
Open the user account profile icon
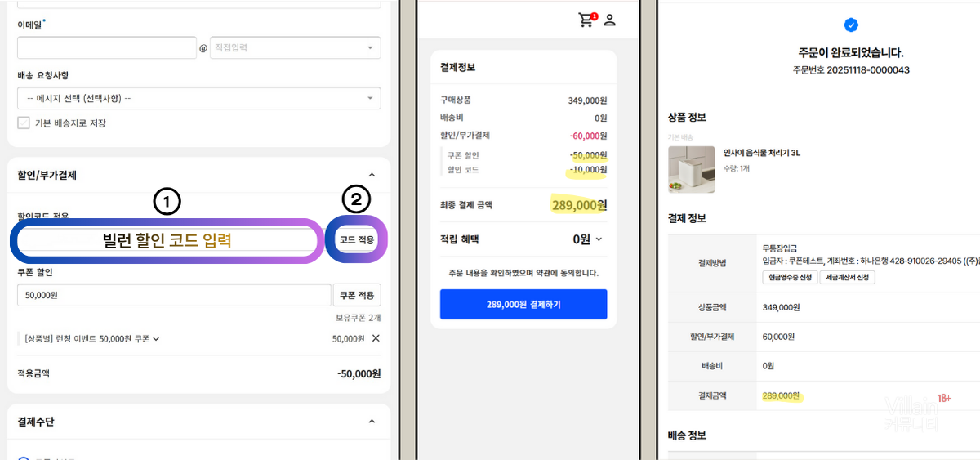[609, 20]
